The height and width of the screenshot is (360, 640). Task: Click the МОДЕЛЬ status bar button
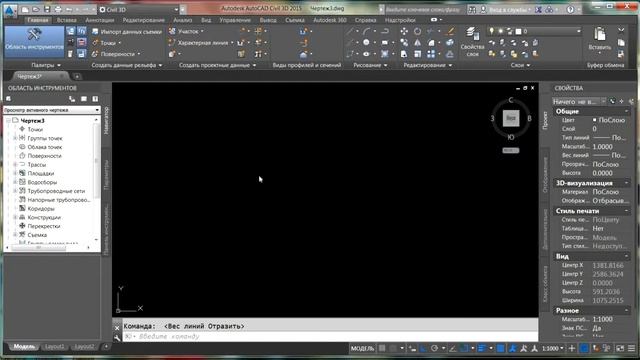point(362,348)
